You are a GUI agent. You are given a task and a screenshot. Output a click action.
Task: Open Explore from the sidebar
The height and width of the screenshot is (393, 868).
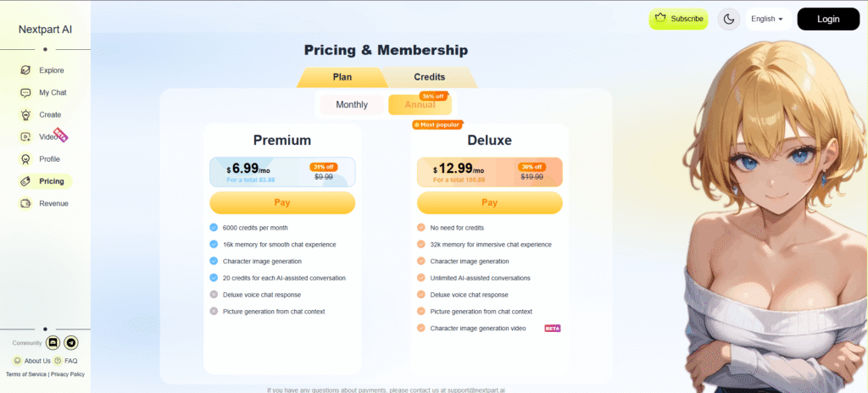click(x=44, y=70)
